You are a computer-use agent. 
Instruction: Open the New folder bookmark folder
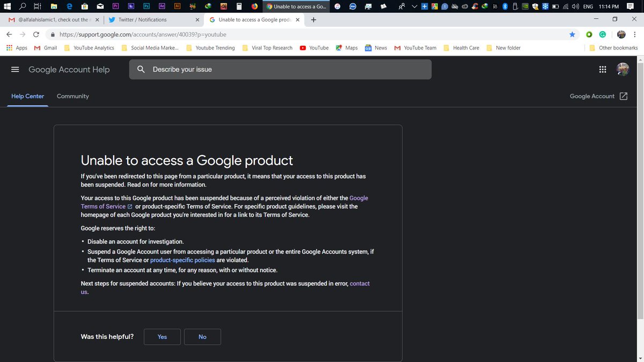pos(503,48)
